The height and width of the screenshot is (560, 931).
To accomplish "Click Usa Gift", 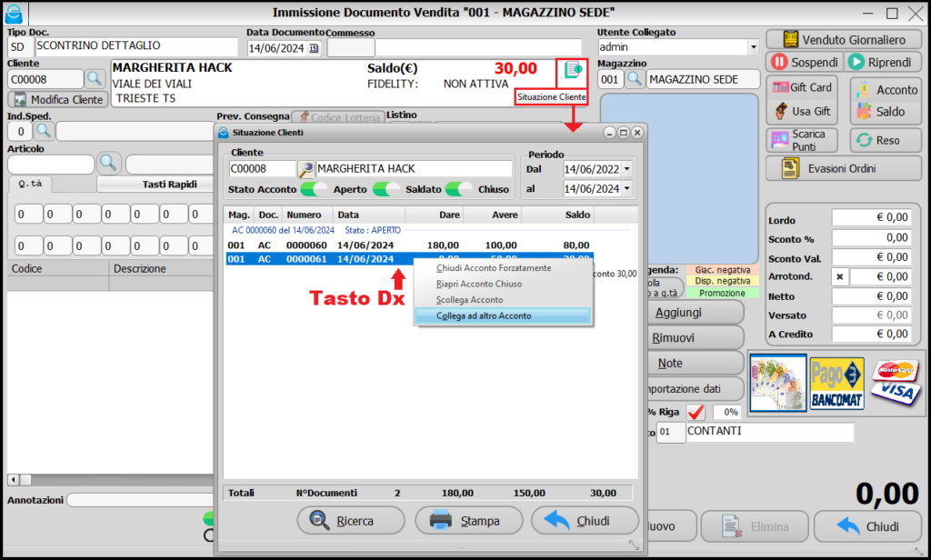I will click(802, 111).
